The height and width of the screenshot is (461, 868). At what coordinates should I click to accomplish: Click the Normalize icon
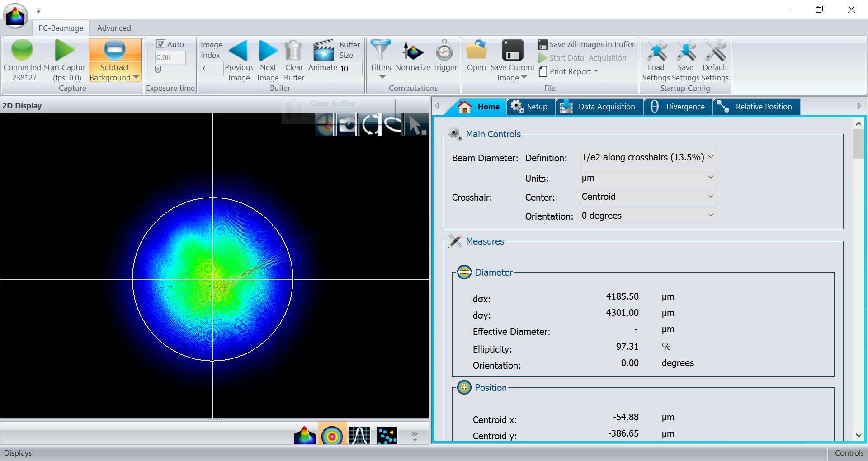tap(412, 50)
